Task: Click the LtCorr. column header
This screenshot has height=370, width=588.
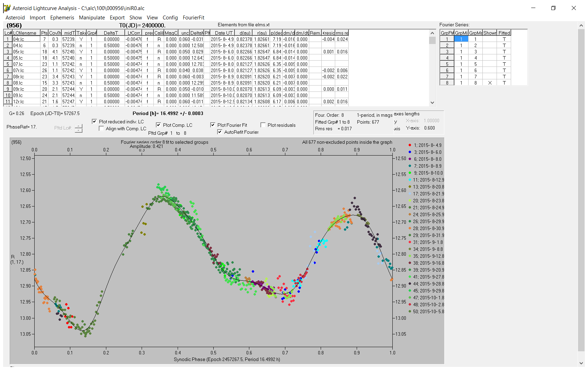Action: point(133,33)
